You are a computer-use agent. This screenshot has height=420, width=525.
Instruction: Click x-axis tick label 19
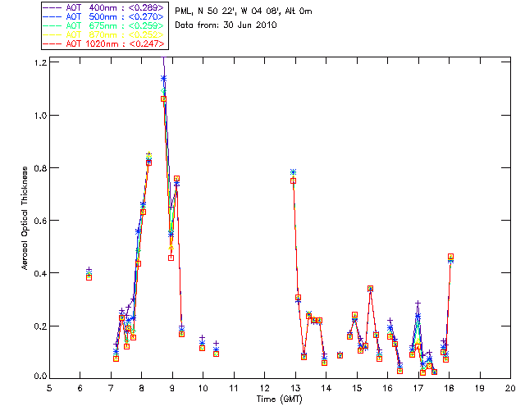(x=480, y=388)
